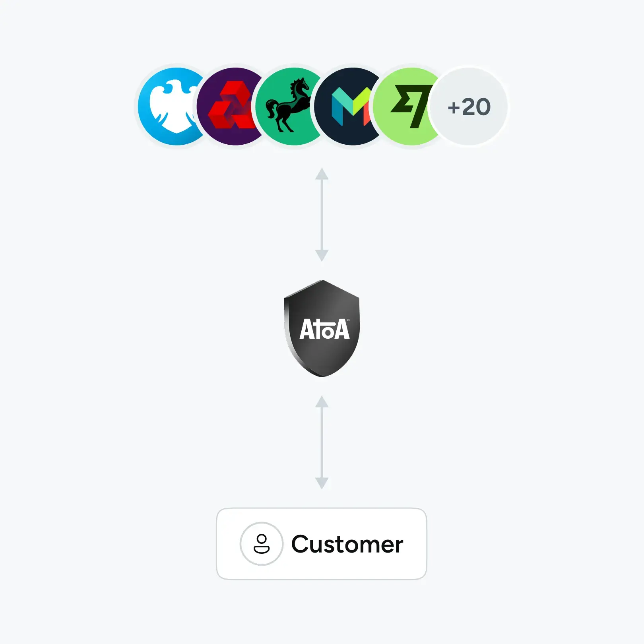Click the Atoa shield emblem
The width and height of the screenshot is (644, 644).
(322, 328)
